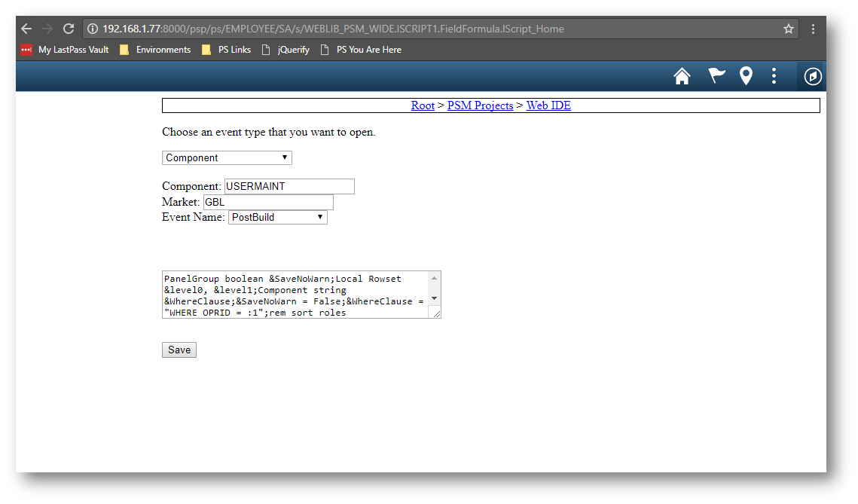Open the My LastPass Vault bookmark
Screen dimensions: 858x504
(65, 50)
